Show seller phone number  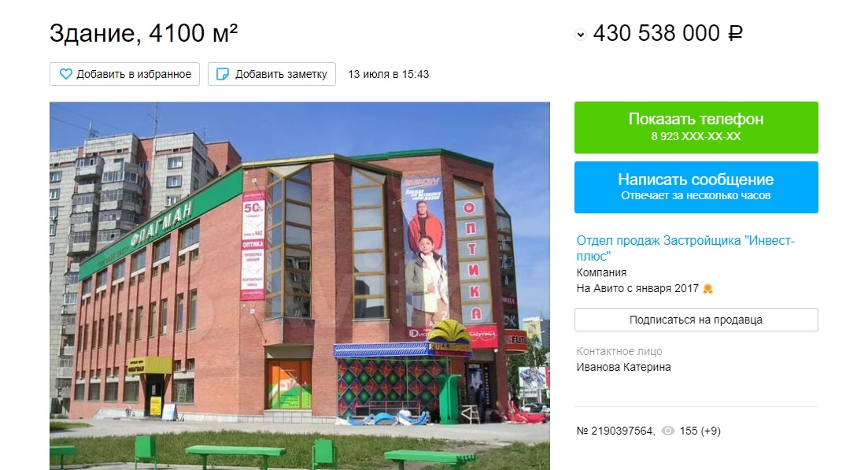tap(696, 128)
